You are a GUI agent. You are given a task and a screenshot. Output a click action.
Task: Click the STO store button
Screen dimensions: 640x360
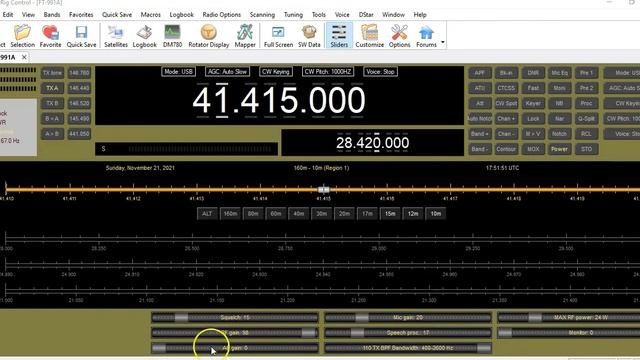[587, 149]
